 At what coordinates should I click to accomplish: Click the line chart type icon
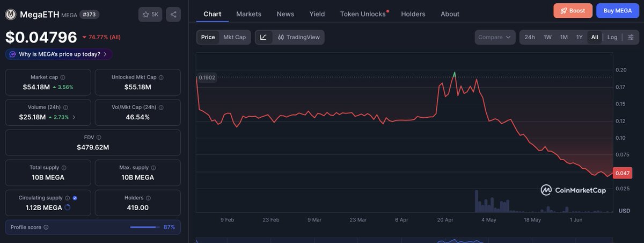coord(263,37)
